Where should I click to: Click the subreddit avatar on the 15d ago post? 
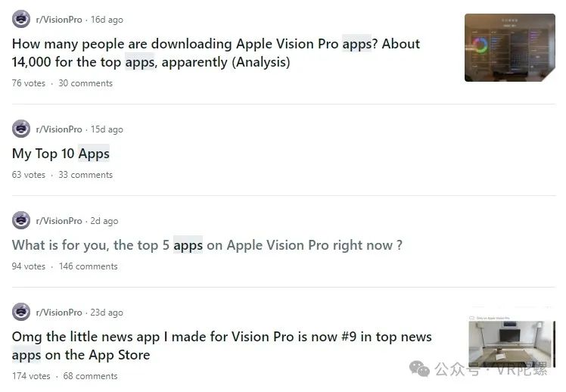[21, 129]
